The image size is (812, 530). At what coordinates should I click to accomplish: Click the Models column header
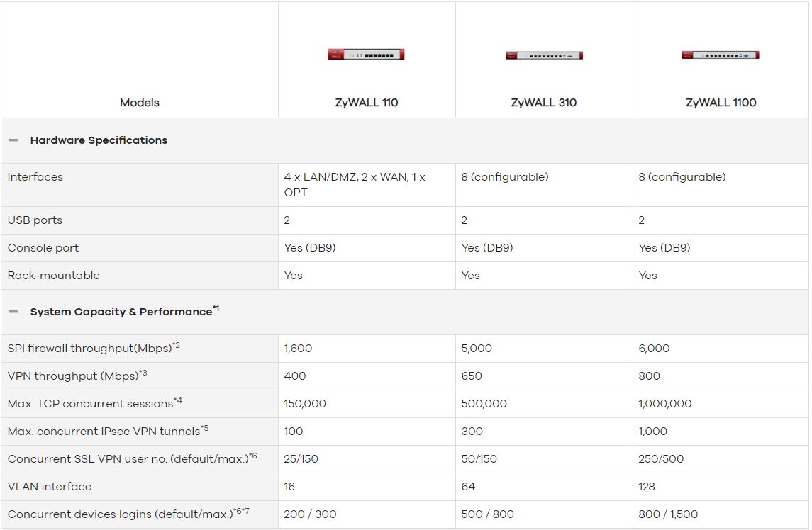[139, 103]
